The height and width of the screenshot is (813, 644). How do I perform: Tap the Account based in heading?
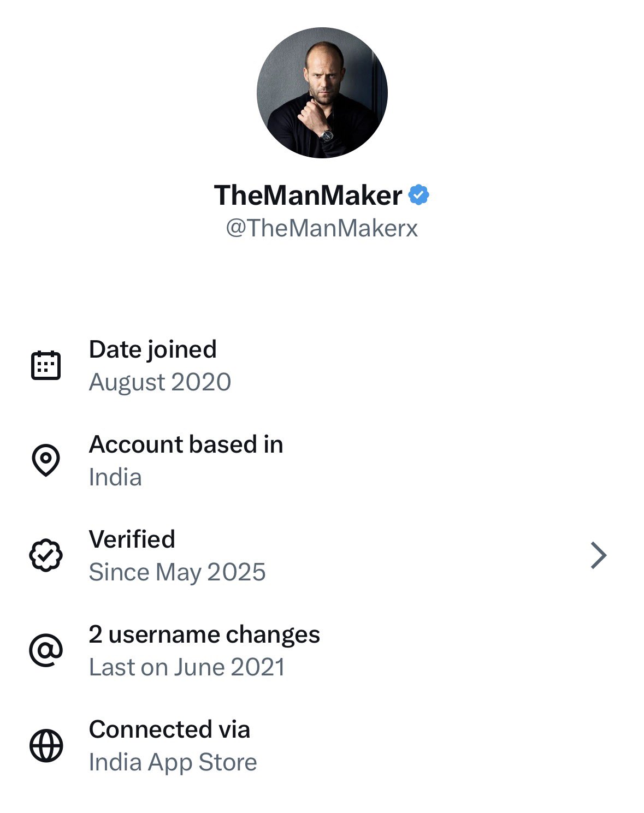tap(186, 444)
